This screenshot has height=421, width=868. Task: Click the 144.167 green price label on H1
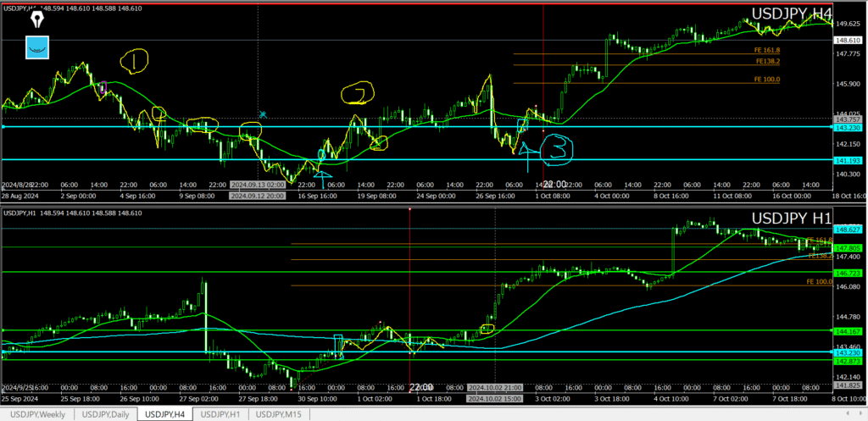pos(848,331)
